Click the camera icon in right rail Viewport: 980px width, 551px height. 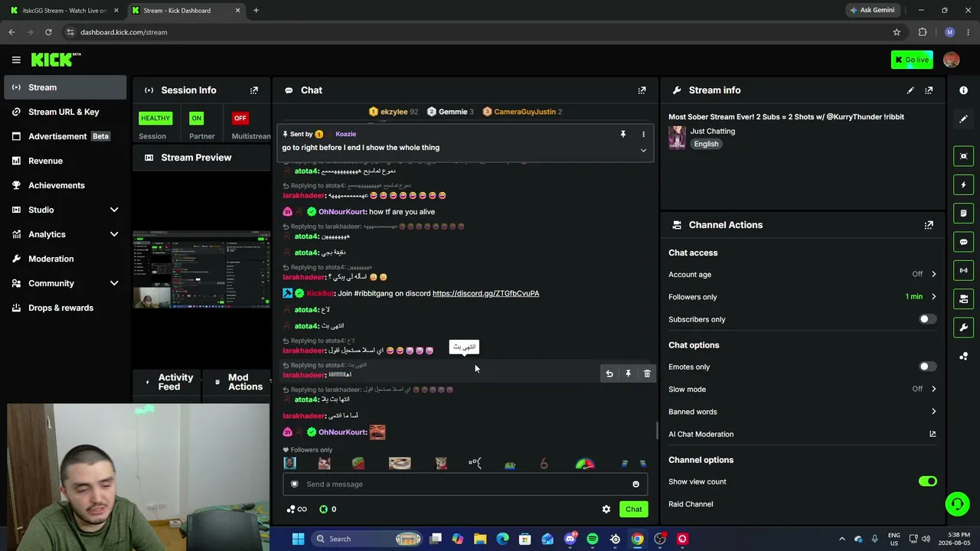(963, 298)
